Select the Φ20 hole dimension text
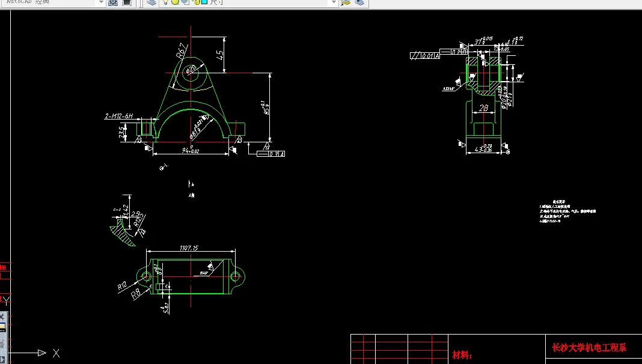Image resolution: width=642 pixels, height=364 pixels. click(x=191, y=70)
